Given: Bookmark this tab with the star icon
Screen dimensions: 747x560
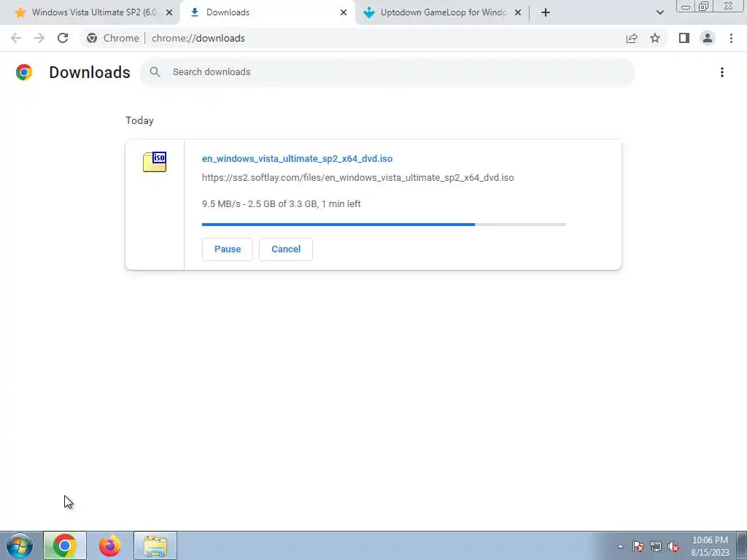Looking at the screenshot, I should [655, 38].
